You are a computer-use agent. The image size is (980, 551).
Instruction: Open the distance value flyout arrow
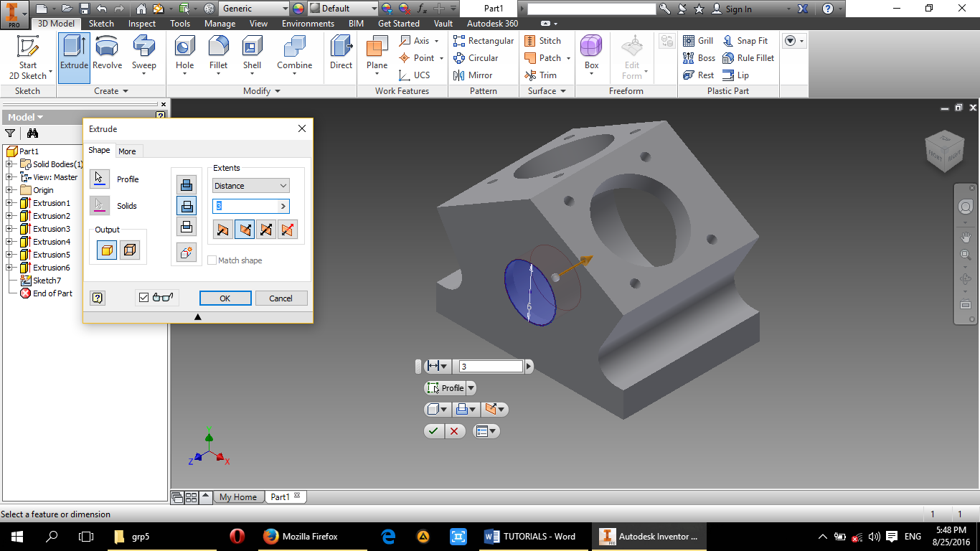(x=283, y=207)
